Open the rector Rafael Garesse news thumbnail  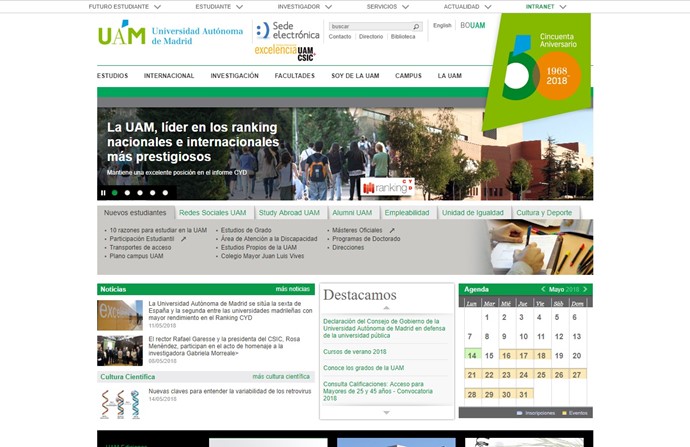pos(120,351)
